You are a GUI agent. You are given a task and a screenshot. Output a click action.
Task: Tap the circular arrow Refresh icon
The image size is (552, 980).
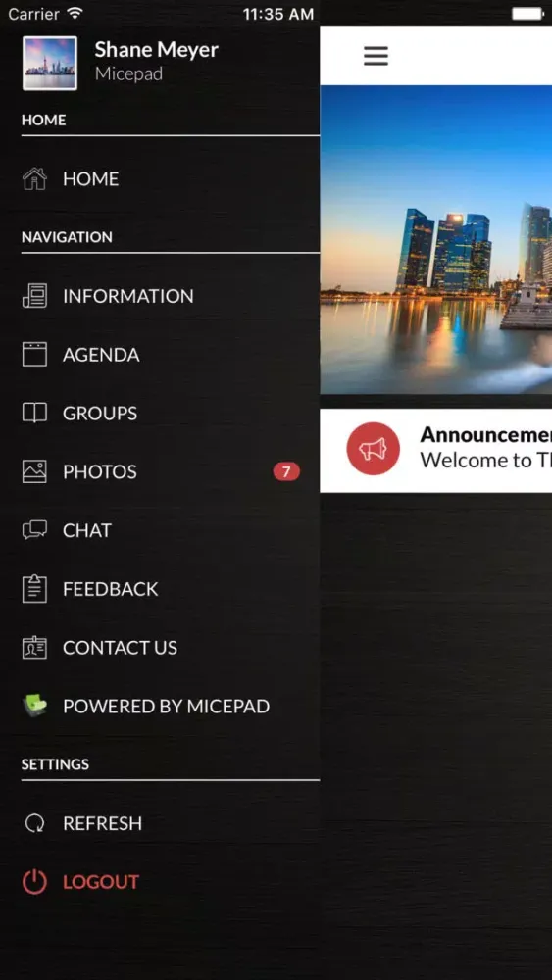pos(34,823)
